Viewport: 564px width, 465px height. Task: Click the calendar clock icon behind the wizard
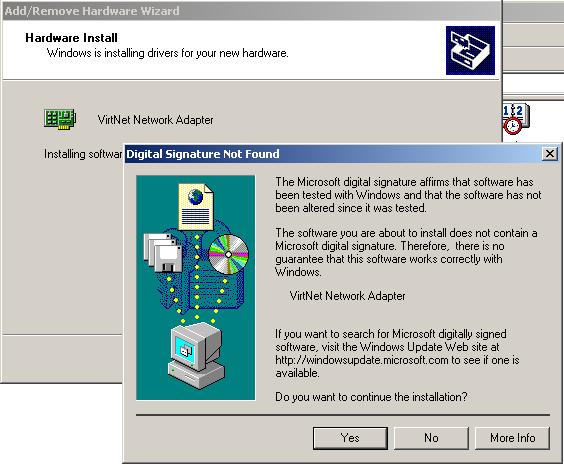[x=516, y=119]
